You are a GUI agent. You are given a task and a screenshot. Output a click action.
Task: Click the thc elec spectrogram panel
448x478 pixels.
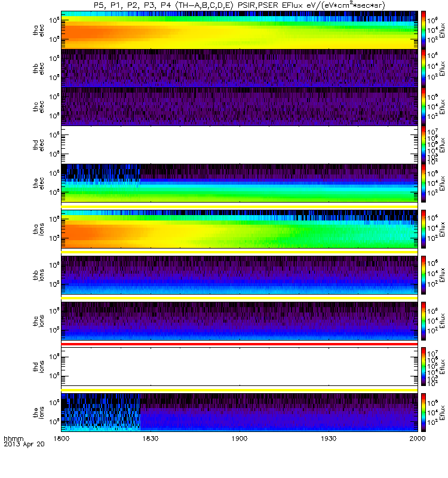(x=240, y=107)
